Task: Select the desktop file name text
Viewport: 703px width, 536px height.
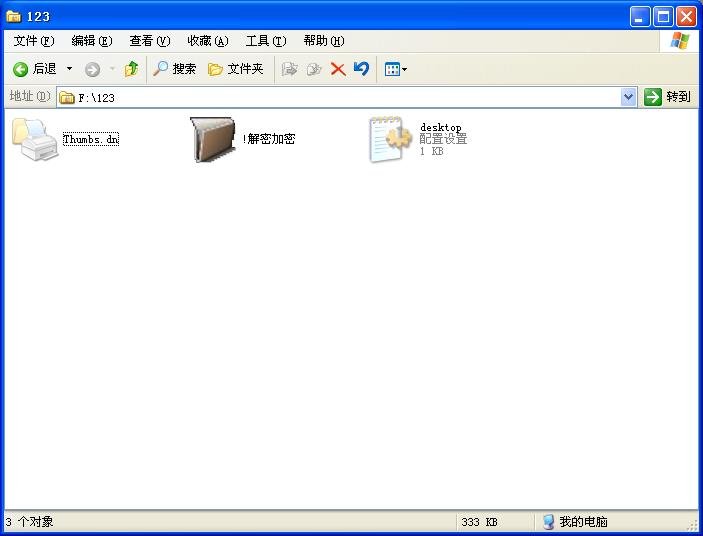Action: [441, 127]
